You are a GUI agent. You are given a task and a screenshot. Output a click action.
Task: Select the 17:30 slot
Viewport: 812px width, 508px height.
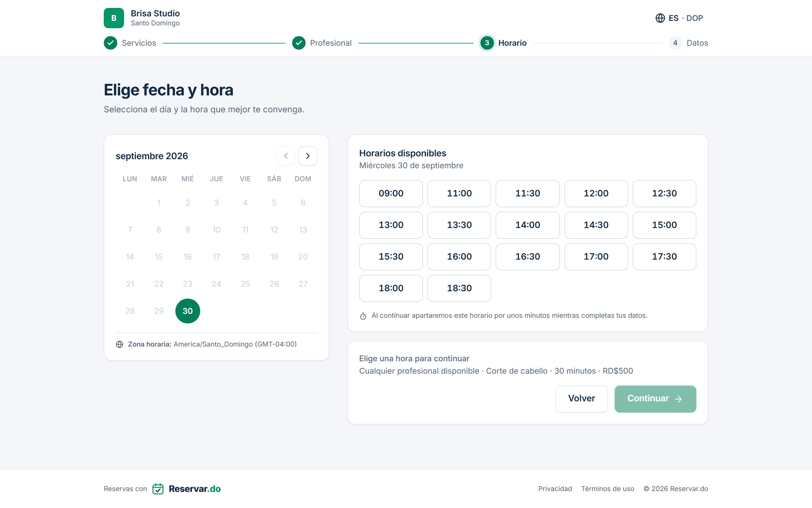click(664, 257)
